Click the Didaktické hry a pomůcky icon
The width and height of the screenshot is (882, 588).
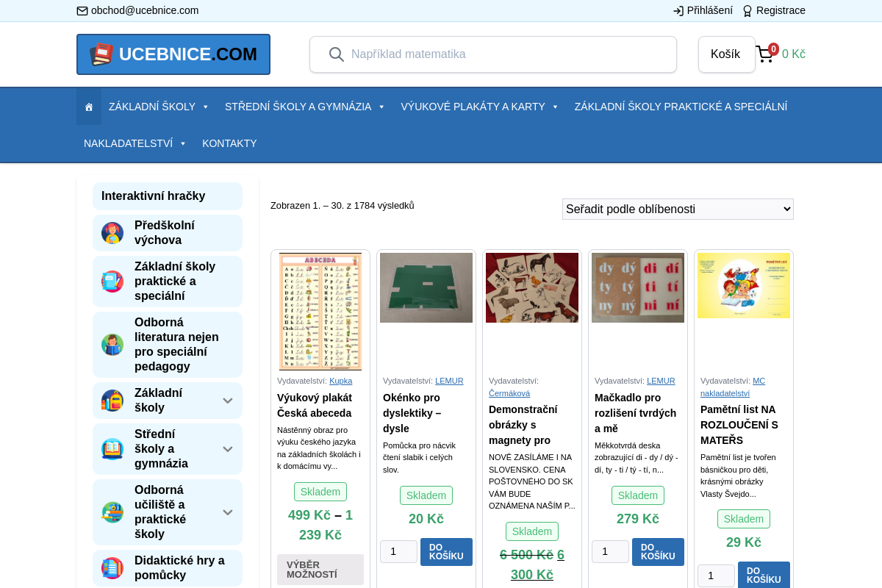[112, 568]
